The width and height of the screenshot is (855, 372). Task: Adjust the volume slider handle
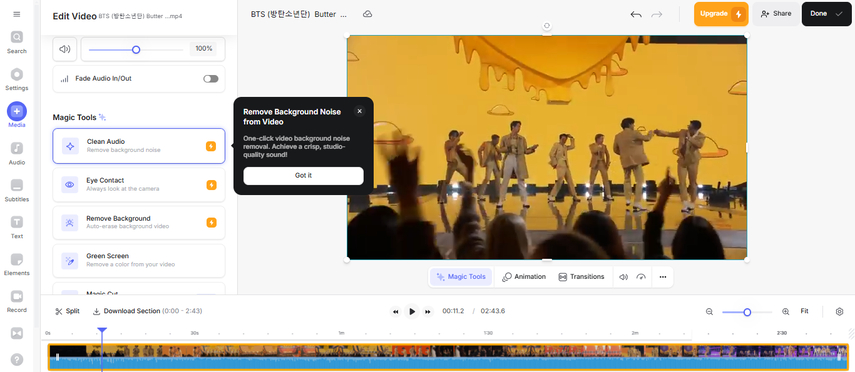click(x=136, y=50)
